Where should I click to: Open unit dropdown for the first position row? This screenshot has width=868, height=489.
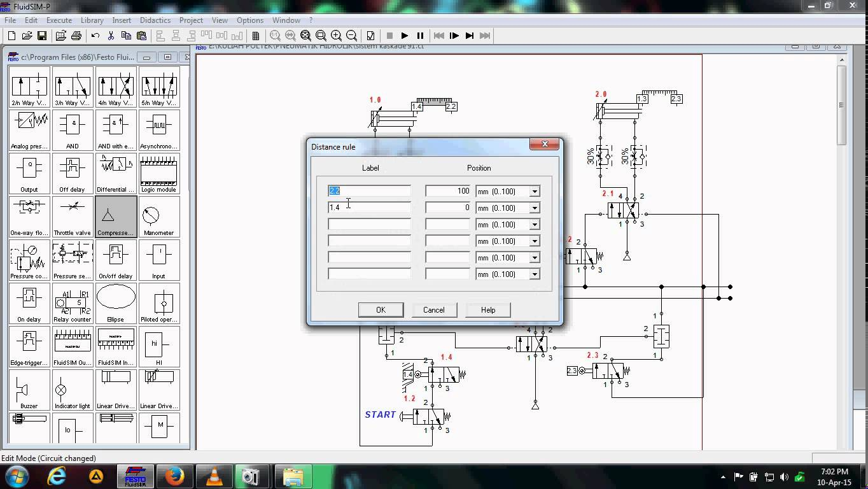pyautogui.click(x=535, y=192)
